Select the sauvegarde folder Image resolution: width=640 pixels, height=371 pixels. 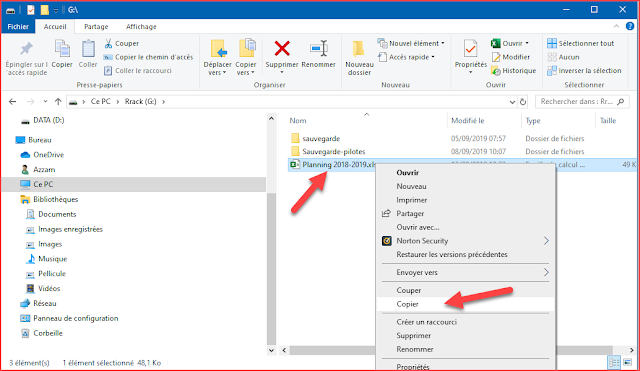[x=321, y=139]
